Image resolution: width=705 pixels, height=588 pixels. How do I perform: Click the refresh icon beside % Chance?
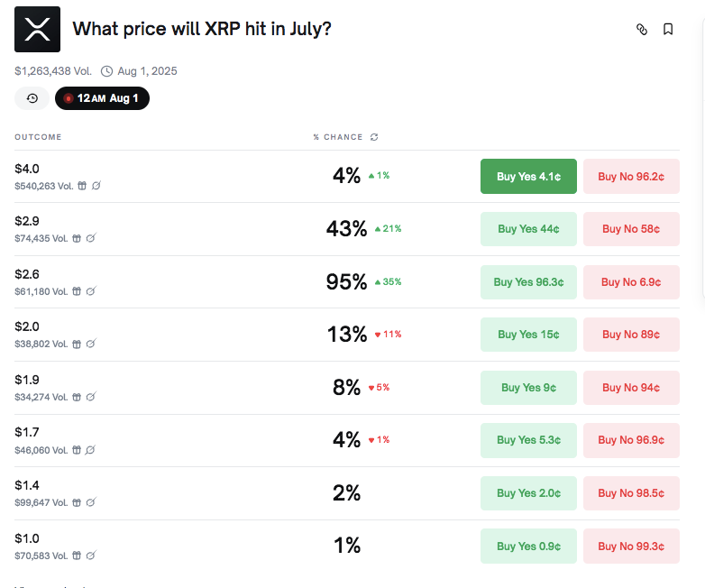tap(374, 137)
